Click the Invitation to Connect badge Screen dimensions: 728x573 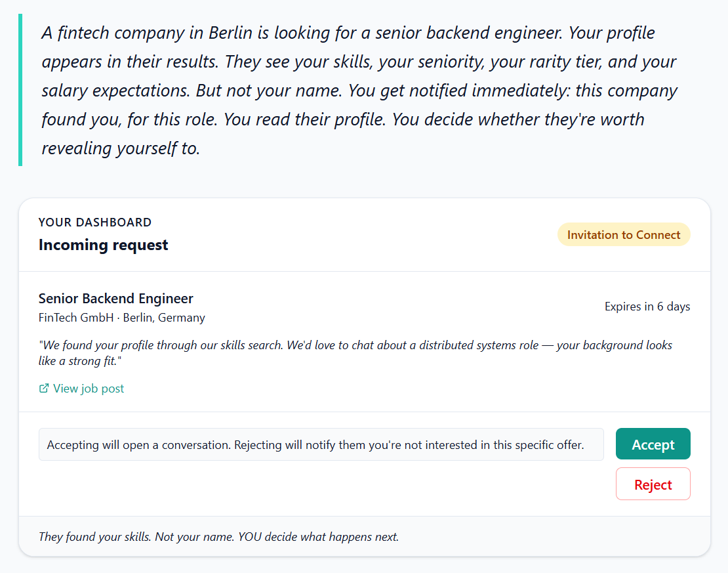click(x=623, y=235)
